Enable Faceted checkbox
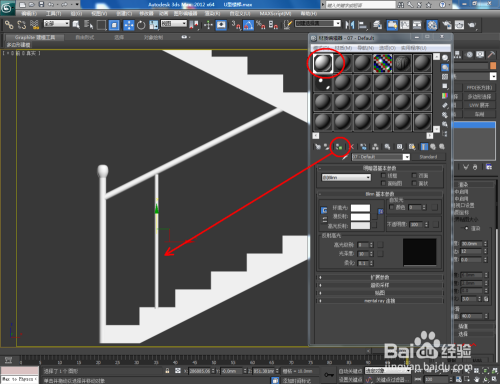Image resolution: width=500 pixels, height=384 pixels. (x=414, y=183)
